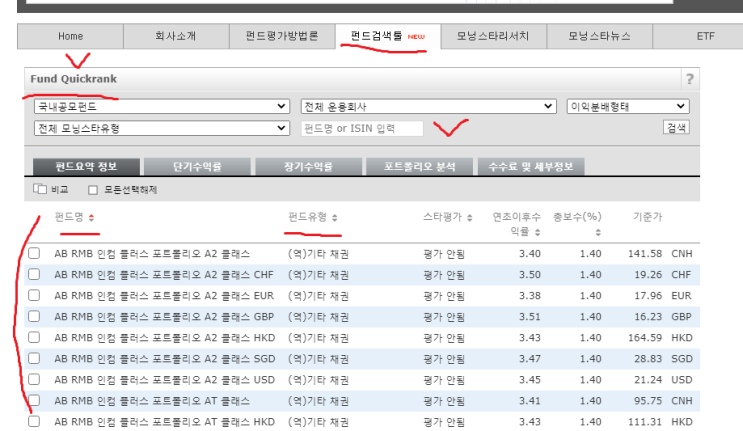
Task: Open fund AB RMB 인컴 플러스 포트폴리오 A2 클래스 CHF
Action: (164, 275)
